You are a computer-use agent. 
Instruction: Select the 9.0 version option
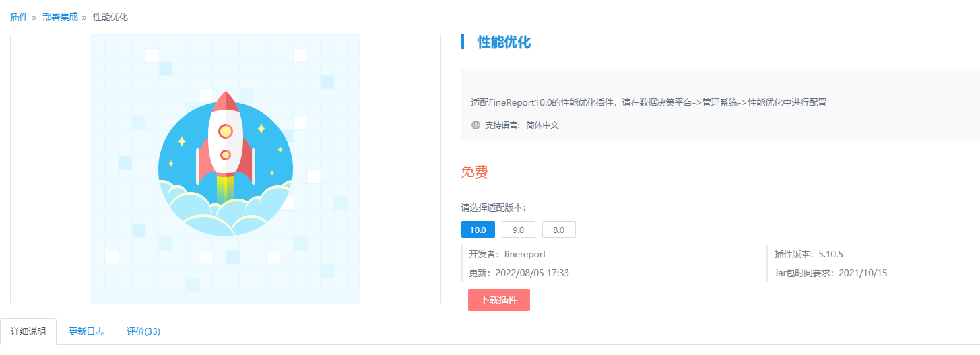[x=519, y=230]
